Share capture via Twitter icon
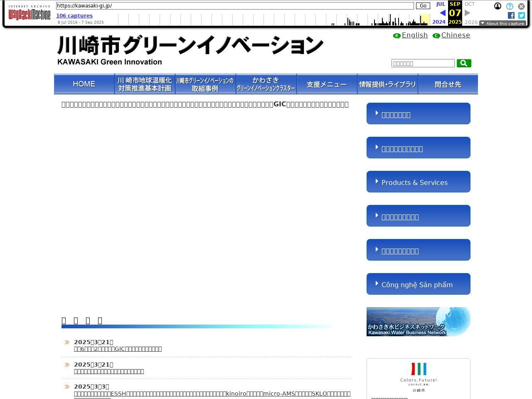The image size is (532, 399). [x=522, y=15]
